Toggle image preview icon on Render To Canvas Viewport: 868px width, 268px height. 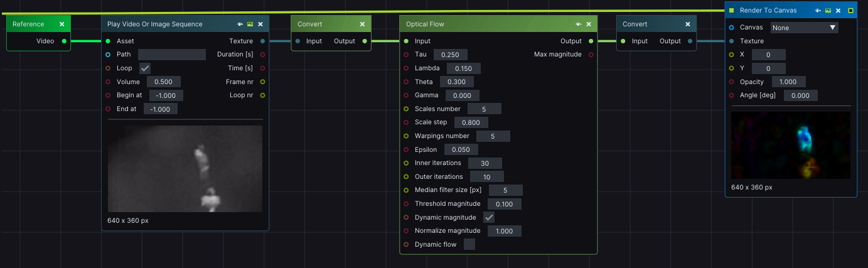pyautogui.click(x=828, y=11)
